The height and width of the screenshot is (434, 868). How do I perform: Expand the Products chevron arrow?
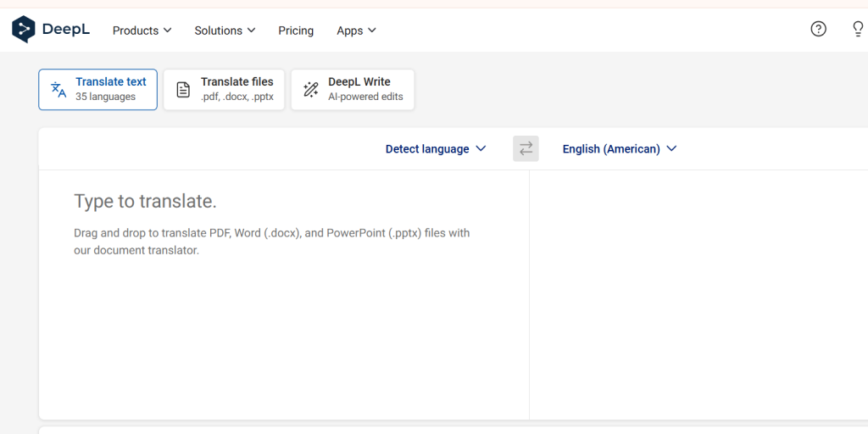coord(167,30)
